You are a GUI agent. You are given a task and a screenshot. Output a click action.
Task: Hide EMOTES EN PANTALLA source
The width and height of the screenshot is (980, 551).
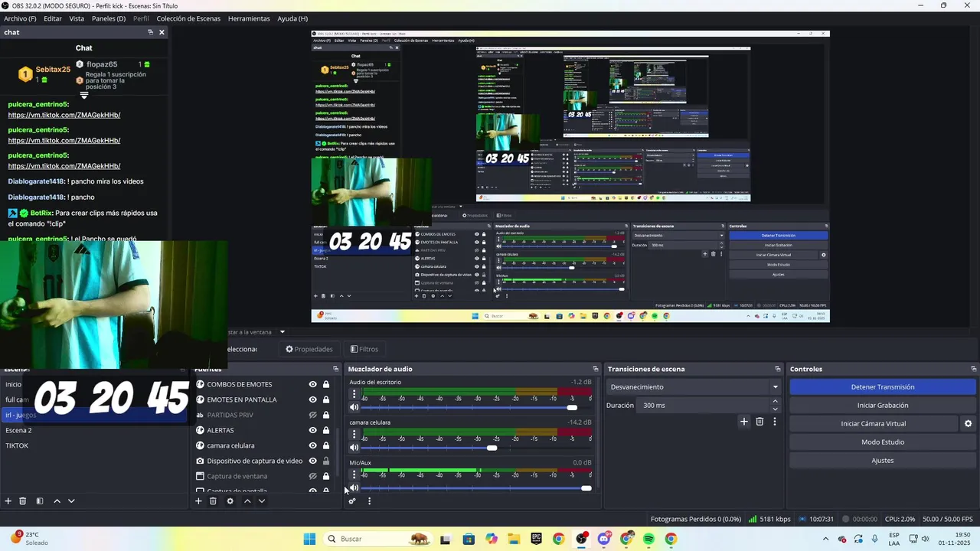pos(312,399)
